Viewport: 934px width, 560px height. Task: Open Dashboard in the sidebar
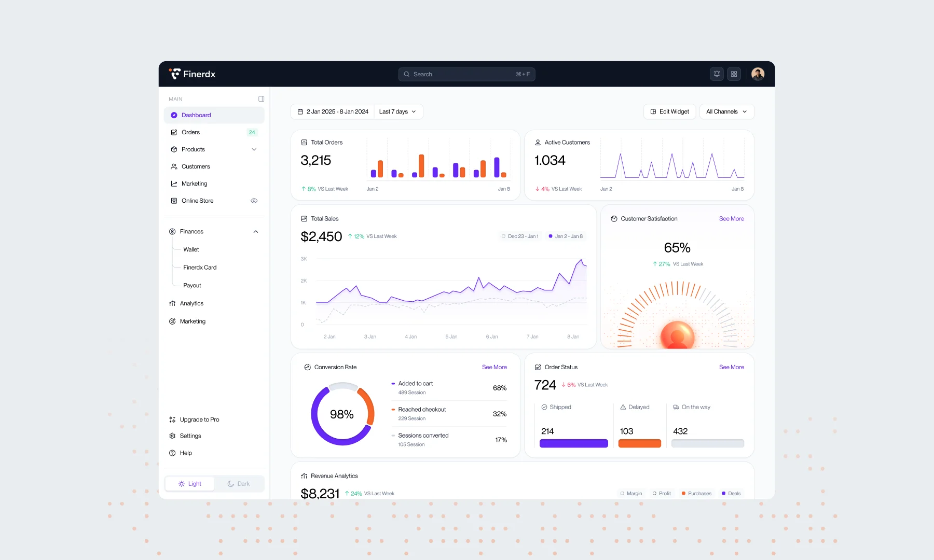(x=214, y=115)
